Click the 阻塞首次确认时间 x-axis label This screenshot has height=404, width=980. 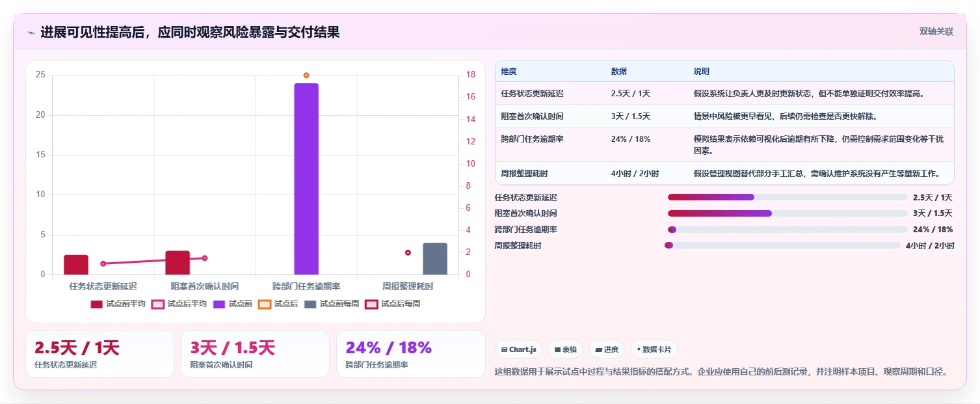(205, 286)
